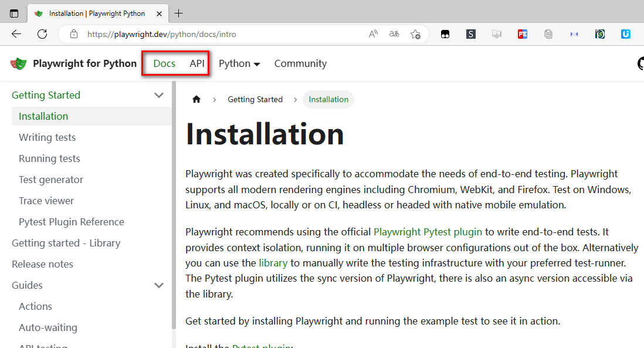Click the Playwright masks logo
Image resolution: width=644 pixels, height=348 pixels.
pyautogui.click(x=19, y=64)
